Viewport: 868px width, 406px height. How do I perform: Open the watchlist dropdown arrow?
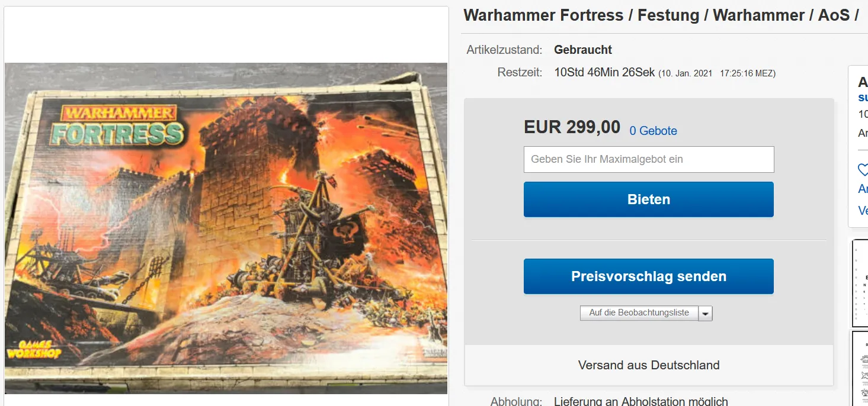[x=705, y=313]
